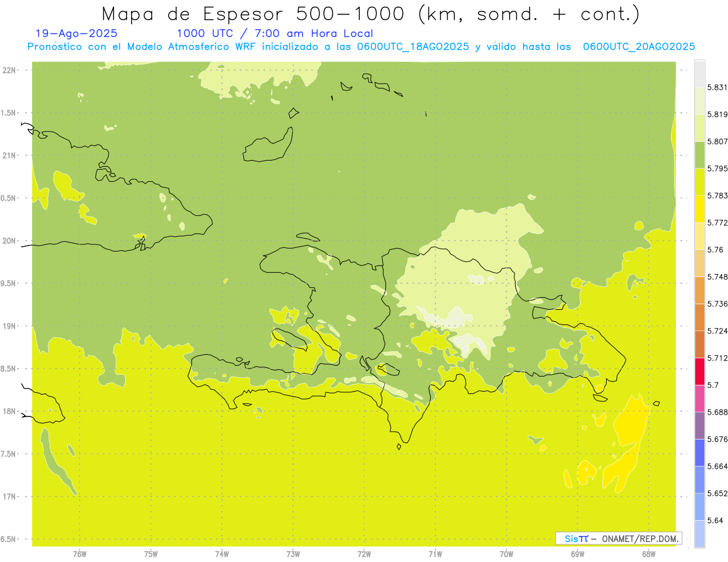Select the date text "19-Ago-2025"

(76, 34)
